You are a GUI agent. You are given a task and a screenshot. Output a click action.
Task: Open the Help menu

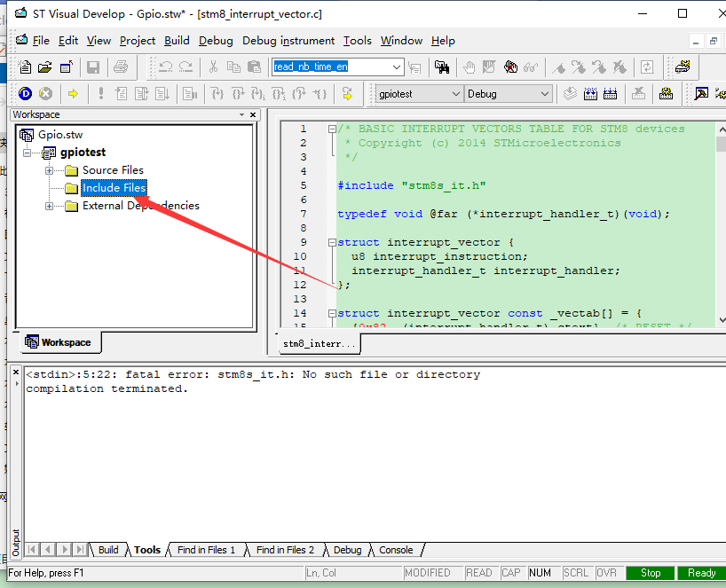(x=443, y=41)
